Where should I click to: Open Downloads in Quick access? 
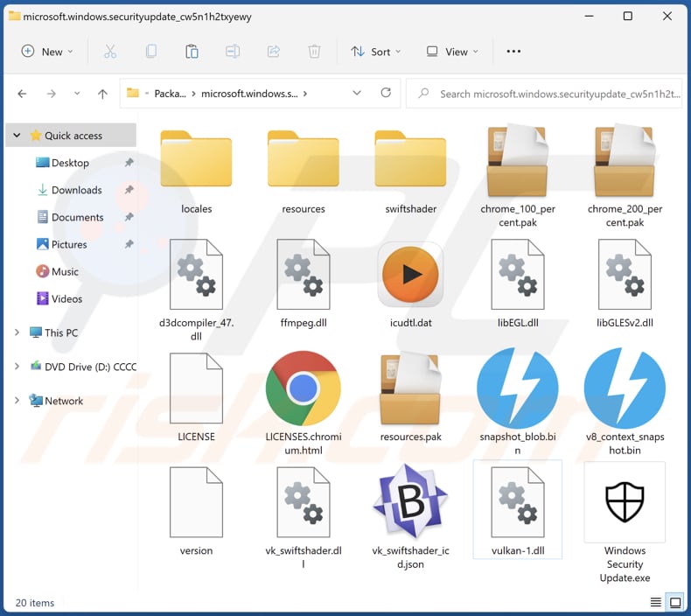tap(69, 190)
